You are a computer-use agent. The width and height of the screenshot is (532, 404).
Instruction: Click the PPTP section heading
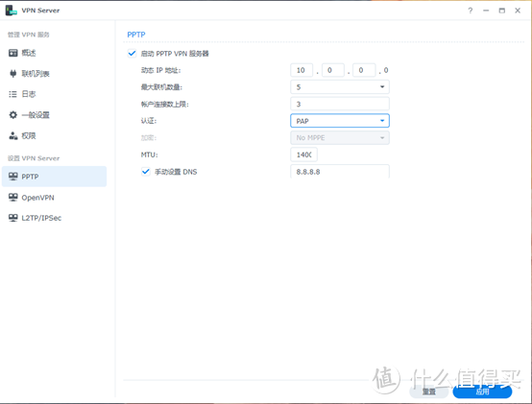pos(136,35)
